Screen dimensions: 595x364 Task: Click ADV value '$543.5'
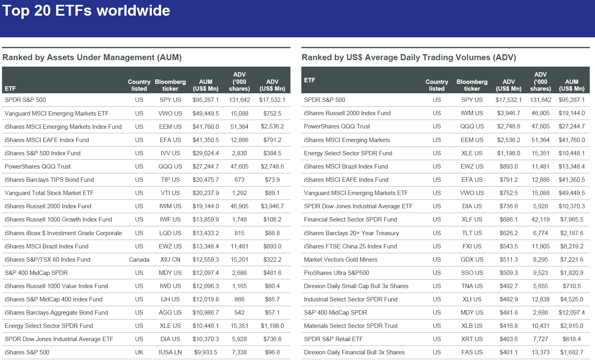tap(509, 246)
